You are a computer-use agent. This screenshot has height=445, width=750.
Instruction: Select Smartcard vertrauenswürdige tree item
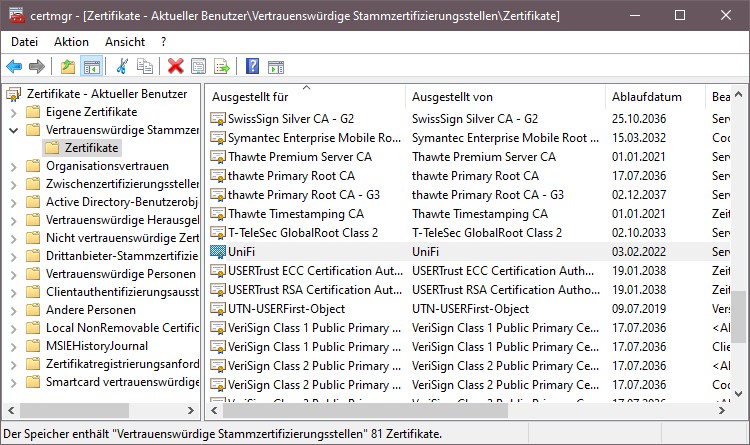click(x=122, y=382)
